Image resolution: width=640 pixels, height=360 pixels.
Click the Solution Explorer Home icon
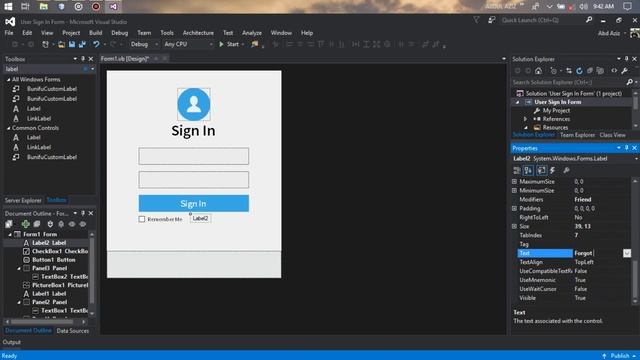coord(538,71)
